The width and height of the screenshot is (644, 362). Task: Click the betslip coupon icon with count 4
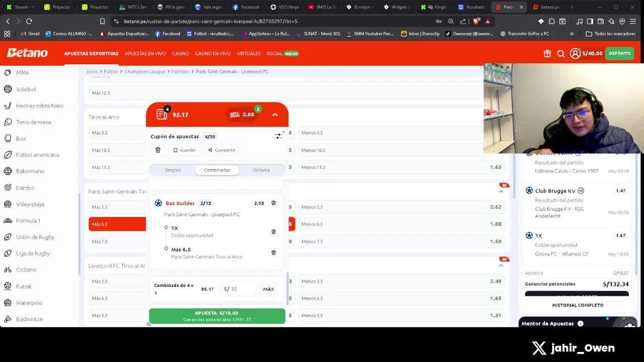pyautogui.click(x=162, y=114)
